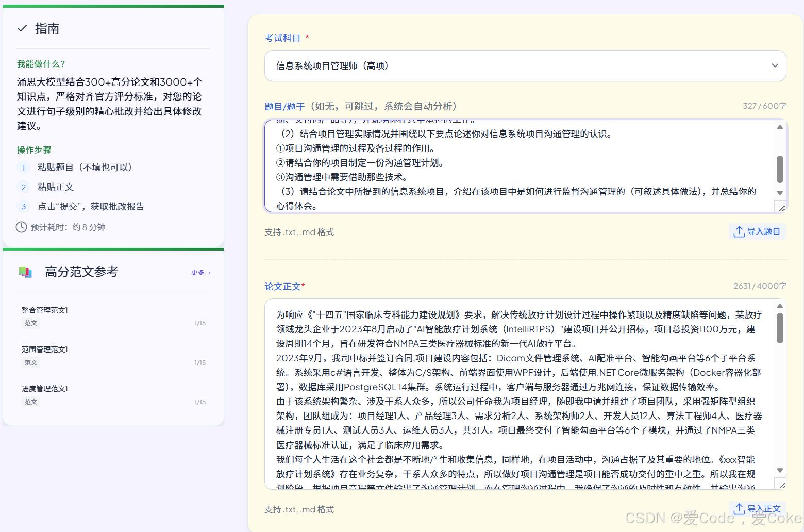Screen dimensions: 804x532
Task: Click the 高分范文参考 panel title
Action: tap(81, 272)
